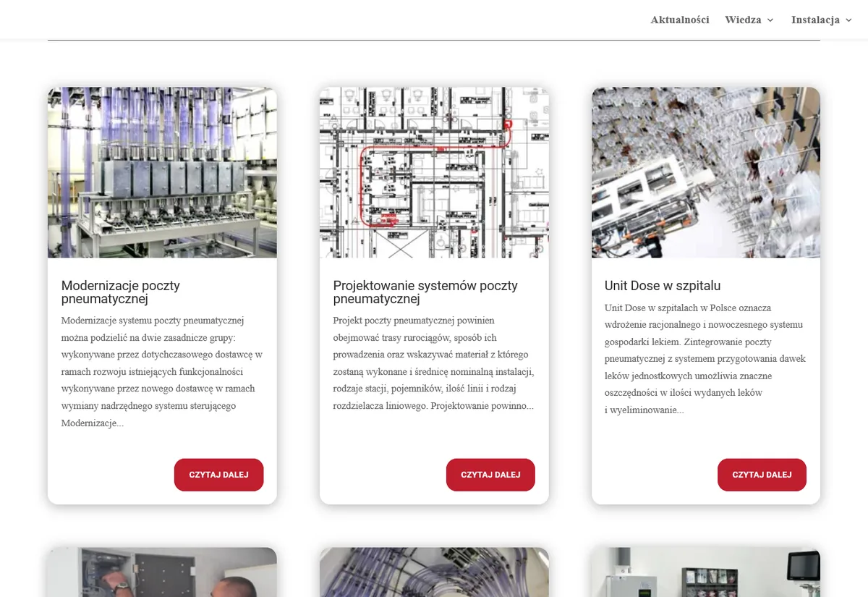Open the Unit Dose medication bags thumbnail
Viewport: 868px width, 597px height.
(x=706, y=172)
